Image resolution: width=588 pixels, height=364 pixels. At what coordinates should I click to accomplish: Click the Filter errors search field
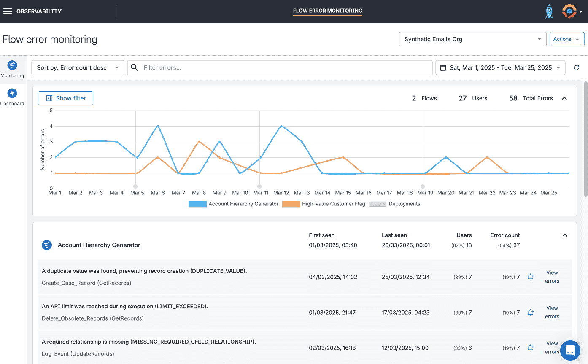(280, 67)
